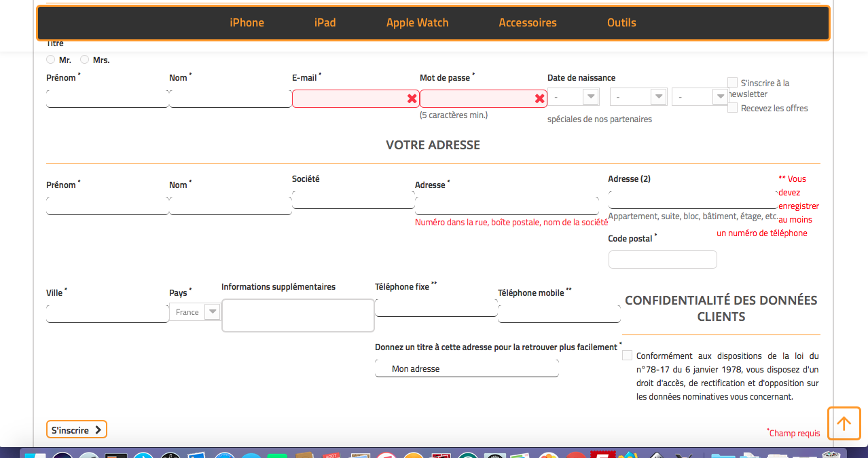
Task: Click the orange back-to-top arrow
Action: (x=844, y=423)
